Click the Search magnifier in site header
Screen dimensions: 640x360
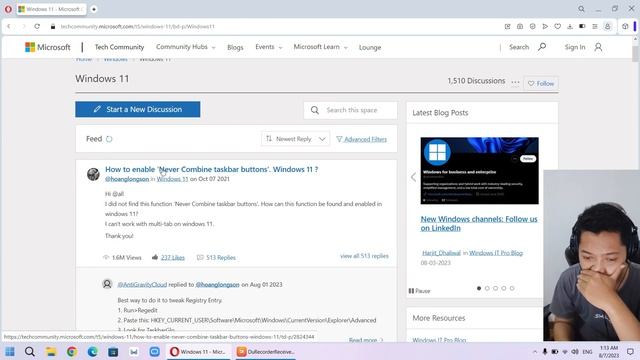542,47
